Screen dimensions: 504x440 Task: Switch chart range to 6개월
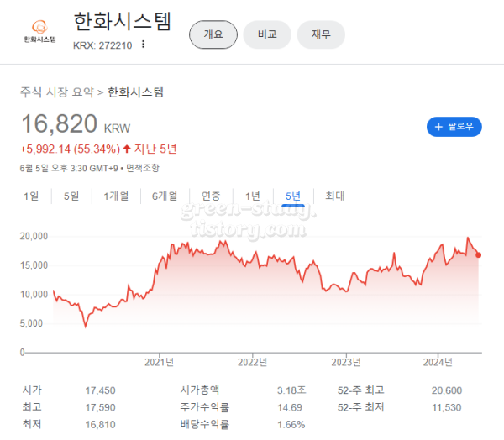(165, 196)
